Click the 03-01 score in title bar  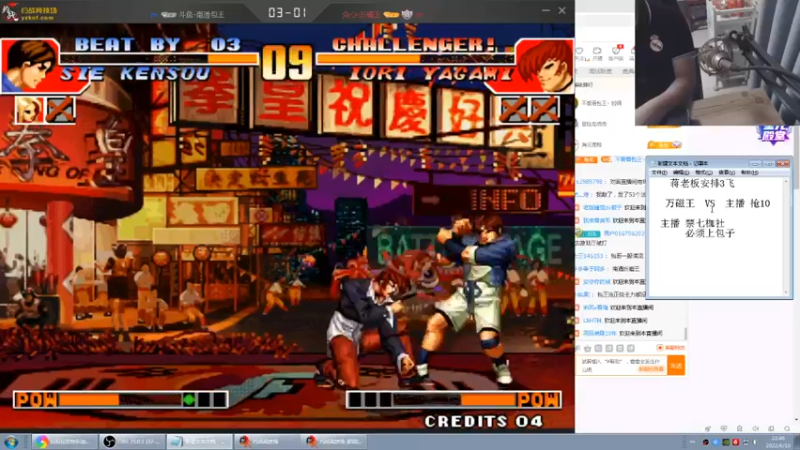point(287,13)
